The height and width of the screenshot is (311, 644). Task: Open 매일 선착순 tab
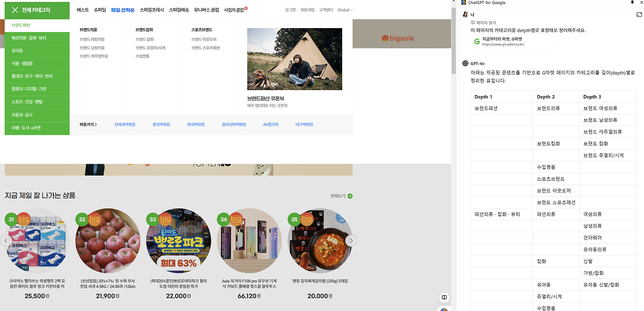coord(123,10)
